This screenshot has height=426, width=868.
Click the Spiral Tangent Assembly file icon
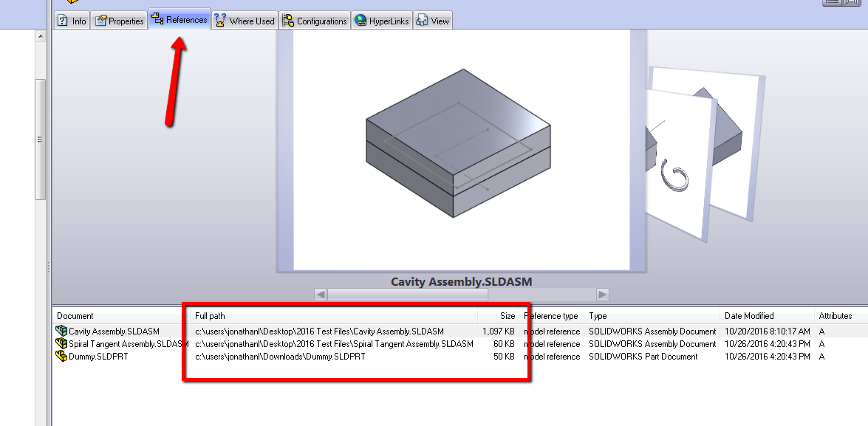(x=61, y=343)
